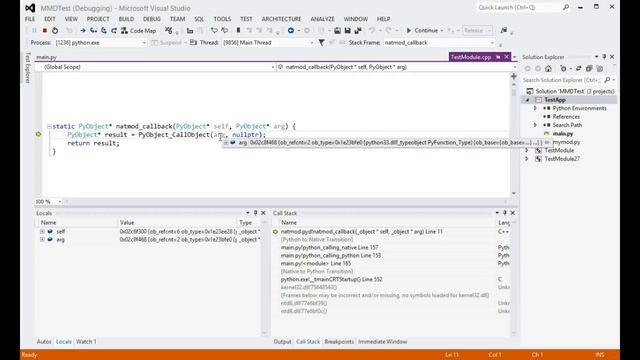Open the ARCHITECTURE menu
Image resolution: width=640 pixels, height=360 pixels.
281,19
